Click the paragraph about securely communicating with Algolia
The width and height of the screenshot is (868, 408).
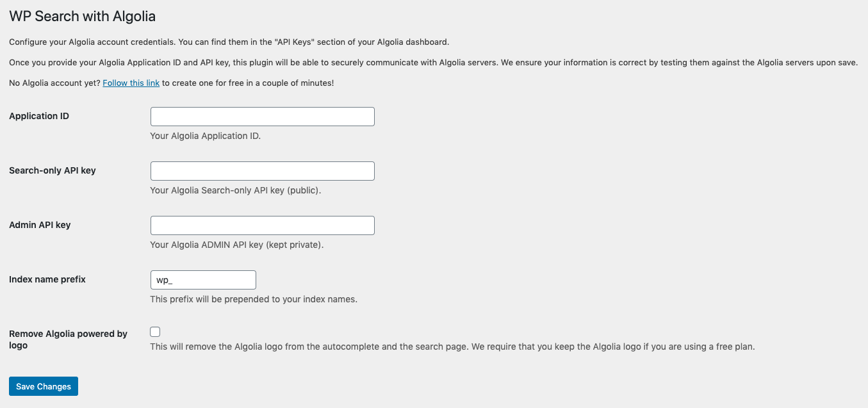(x=433, y=63)
